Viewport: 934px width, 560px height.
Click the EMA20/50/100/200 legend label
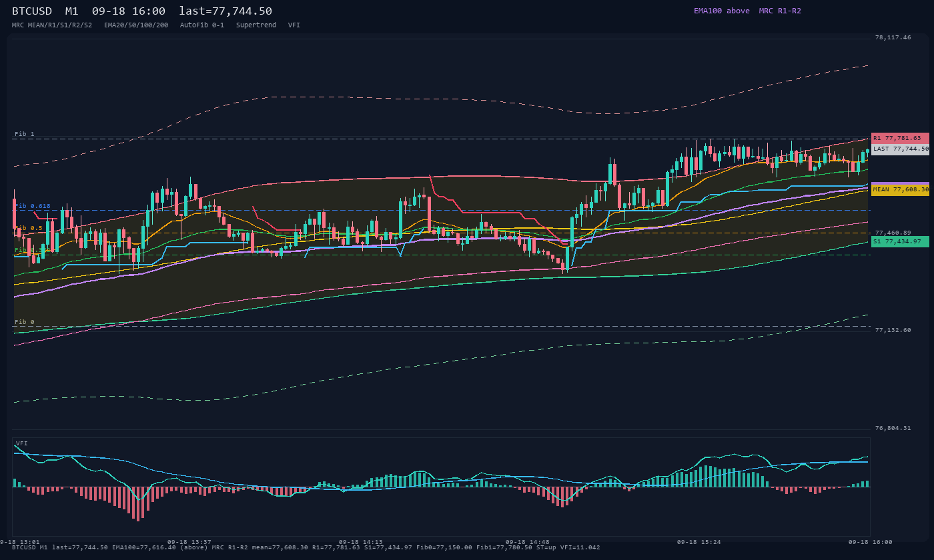click(x=136, y=25)
